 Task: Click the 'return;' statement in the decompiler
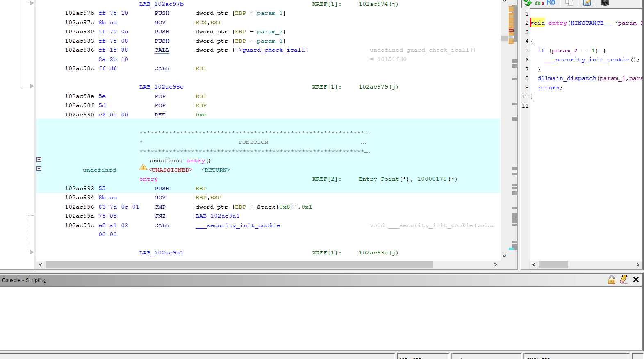click(550, 88)
